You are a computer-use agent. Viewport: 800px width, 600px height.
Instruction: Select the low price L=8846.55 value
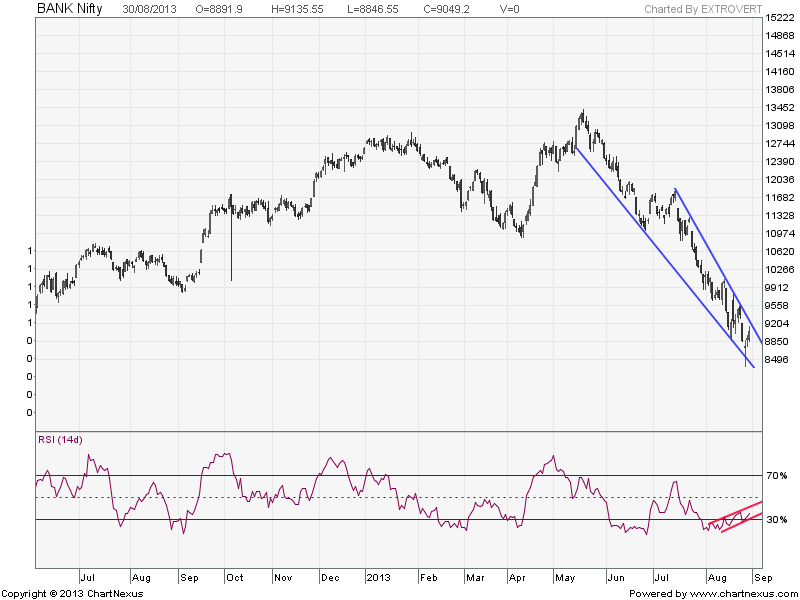pyautogui.click(x=393, y=8)
